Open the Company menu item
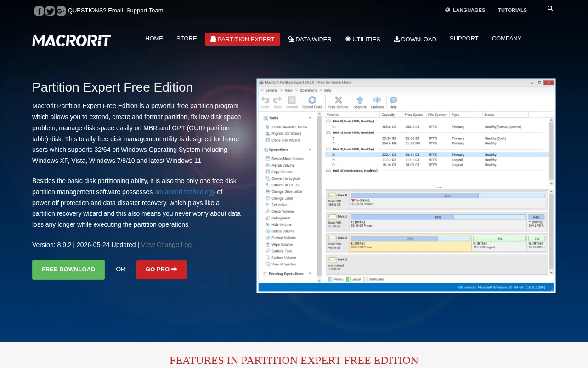Image resolution: width=588 pixels, height=368 pixels. coord(507,39)
